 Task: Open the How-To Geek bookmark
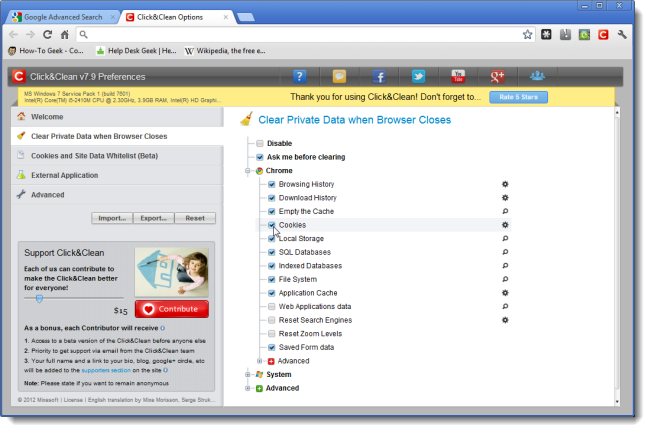click(46, 51)
